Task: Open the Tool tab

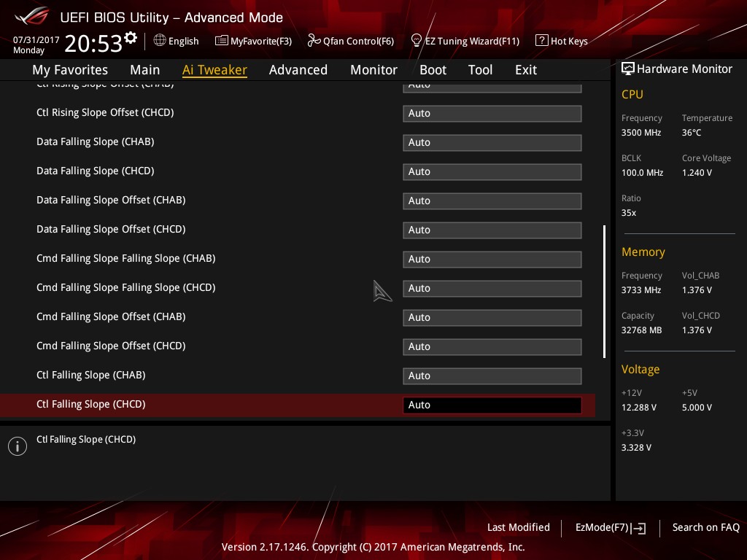Action: pyautogui.click(x=480, y=70)
